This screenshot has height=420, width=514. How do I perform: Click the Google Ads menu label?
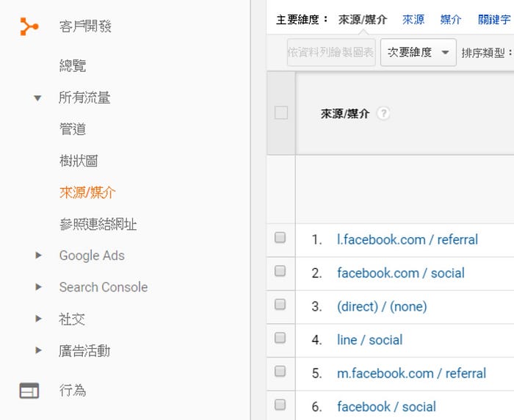pos(92,256)
